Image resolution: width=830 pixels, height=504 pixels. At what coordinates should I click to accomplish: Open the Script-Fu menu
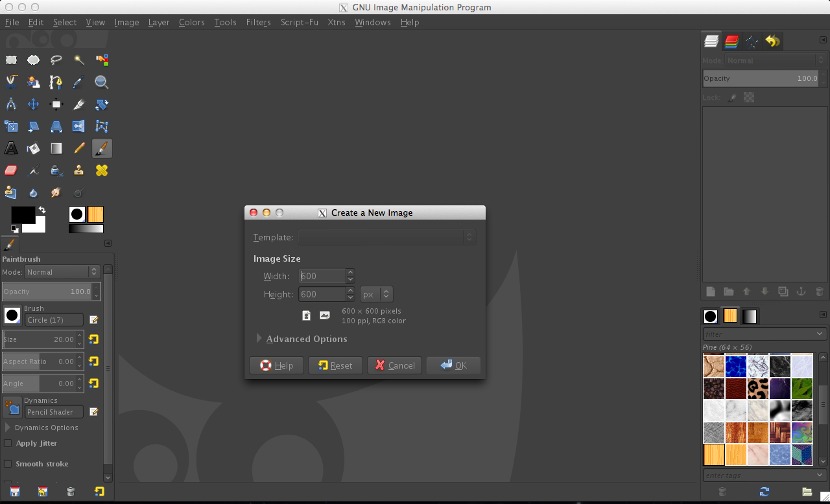(300, 22)
